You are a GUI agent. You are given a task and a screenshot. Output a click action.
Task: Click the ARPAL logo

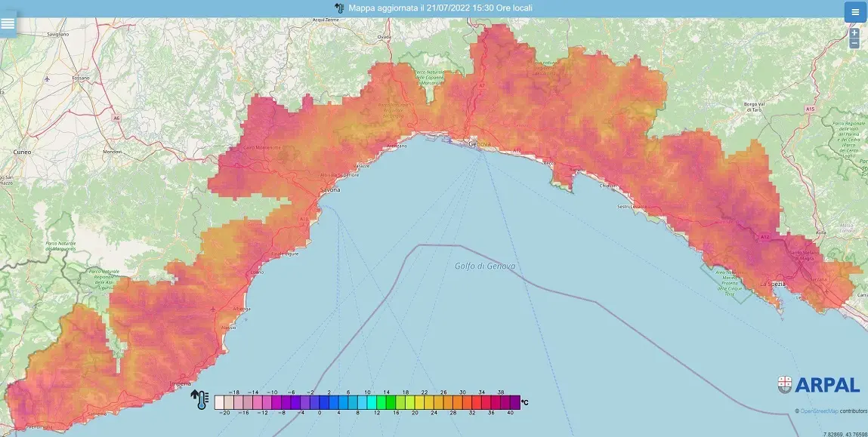pos(818,385)
